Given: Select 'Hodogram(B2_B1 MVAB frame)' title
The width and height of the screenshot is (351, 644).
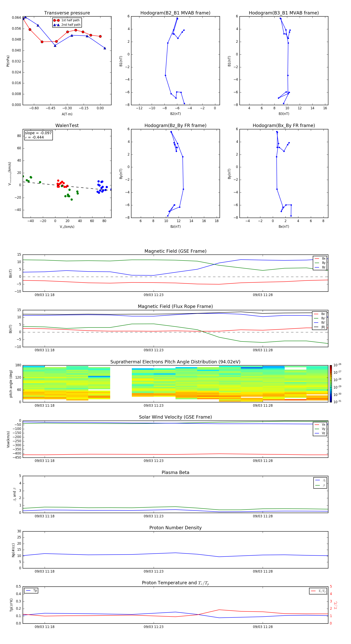Looking at the screenshot, I should pos(175,13).
